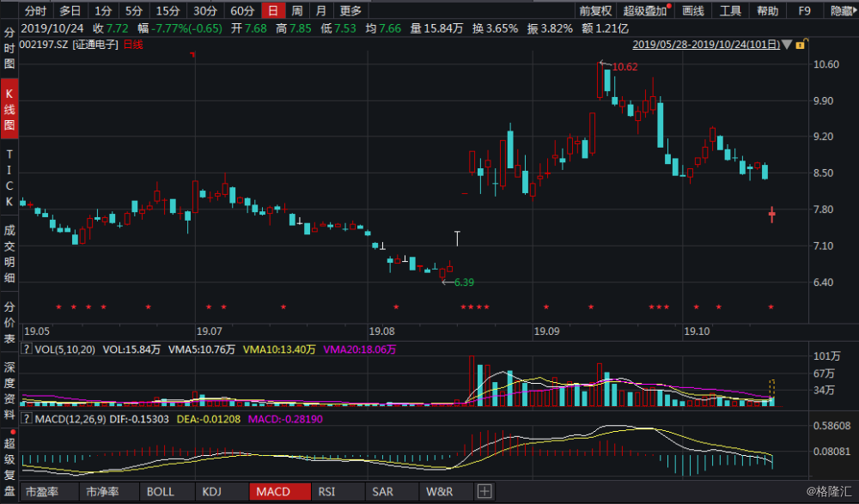Click the stock code 002197.SZ [证通电子]
This screenshot has width=859, height=504.
69,45
